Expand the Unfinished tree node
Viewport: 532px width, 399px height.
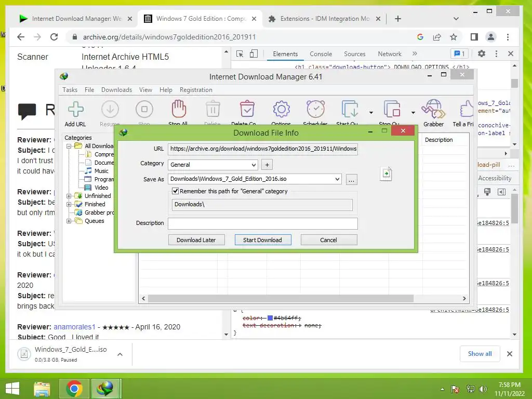point(69,196)
